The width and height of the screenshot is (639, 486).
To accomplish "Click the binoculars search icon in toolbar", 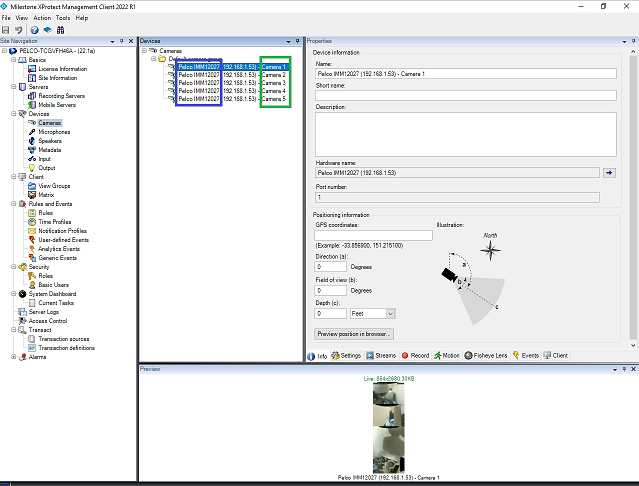I will 60,30.
